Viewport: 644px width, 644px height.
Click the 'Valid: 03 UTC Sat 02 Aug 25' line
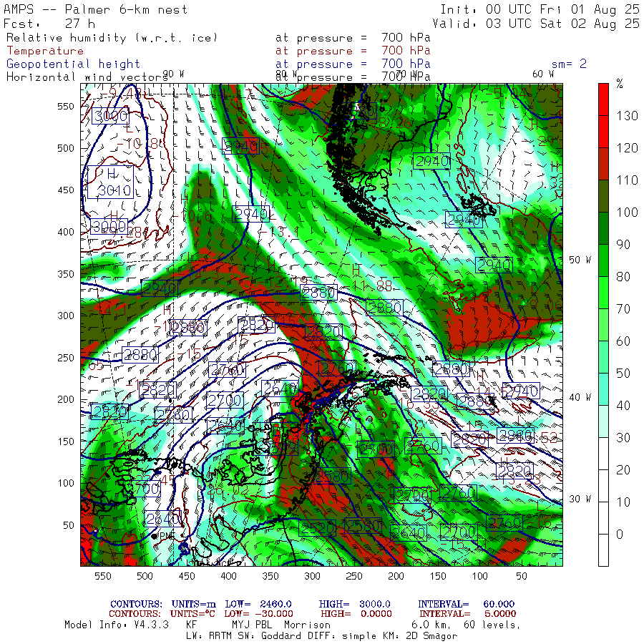click(x=536, y=24)
